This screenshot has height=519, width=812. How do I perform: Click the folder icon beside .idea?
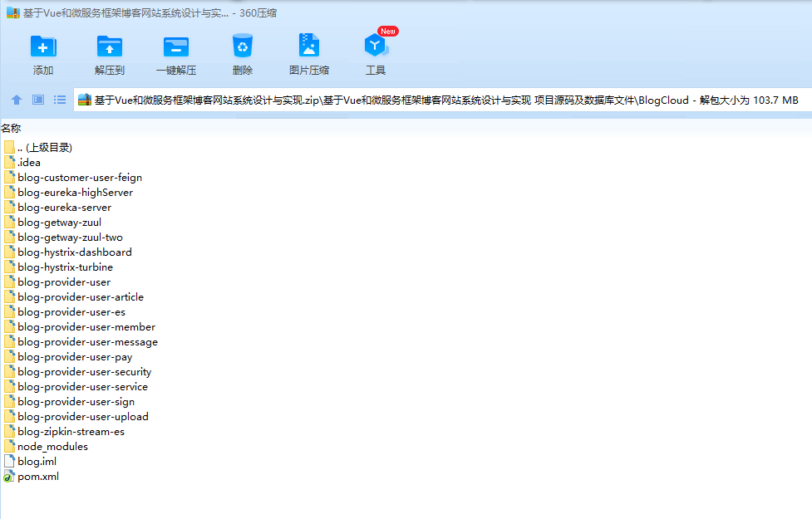click(9, 163)
